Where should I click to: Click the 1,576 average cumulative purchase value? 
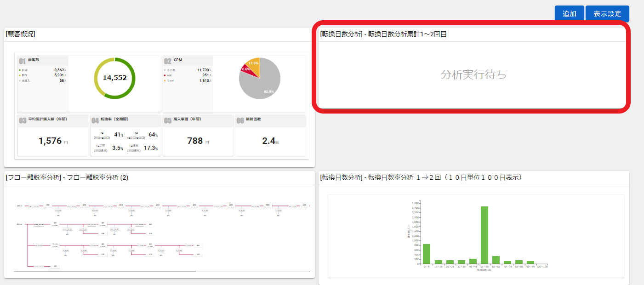pyautogui.click(x=50, y=141)
